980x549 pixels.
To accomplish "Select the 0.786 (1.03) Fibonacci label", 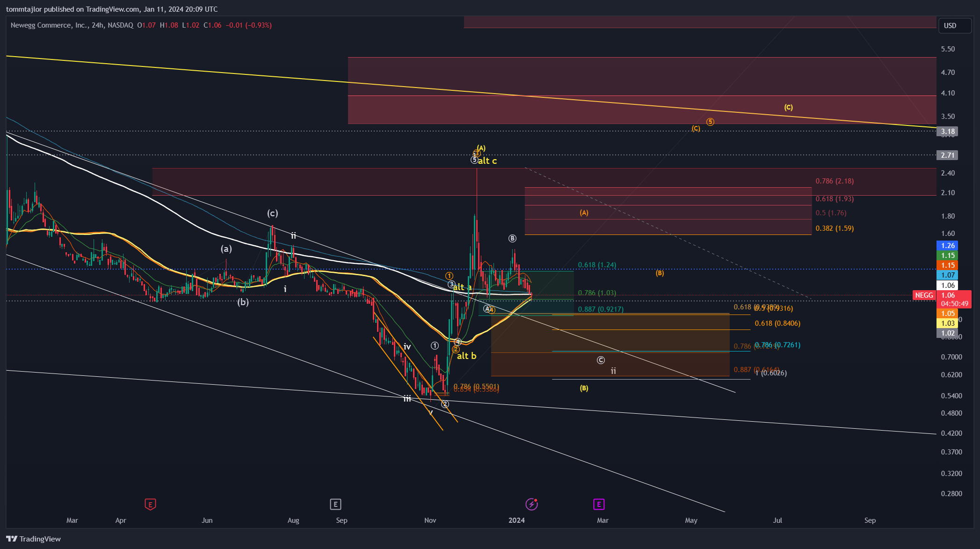I will point(597,293).
